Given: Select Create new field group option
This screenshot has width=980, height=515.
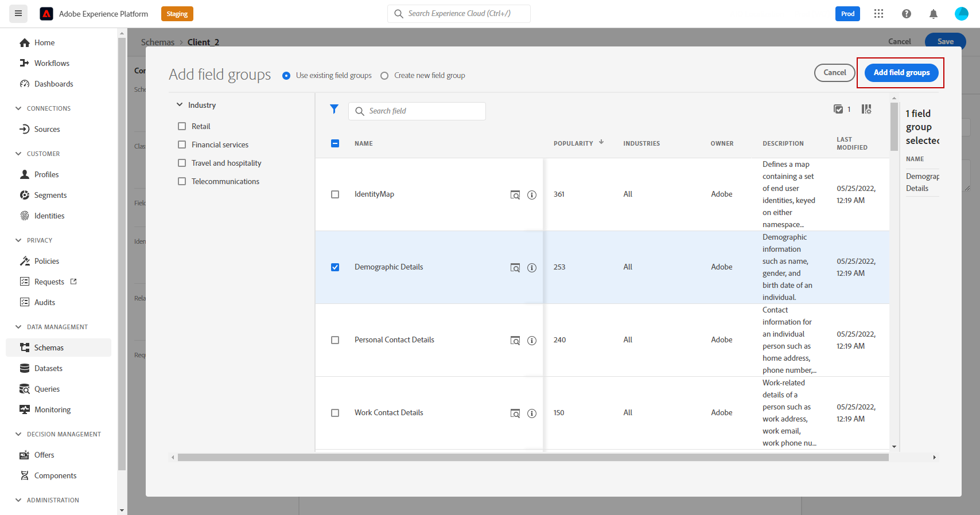Looking at the screenshot, I should pyautogui.click(x=384, y=76).
